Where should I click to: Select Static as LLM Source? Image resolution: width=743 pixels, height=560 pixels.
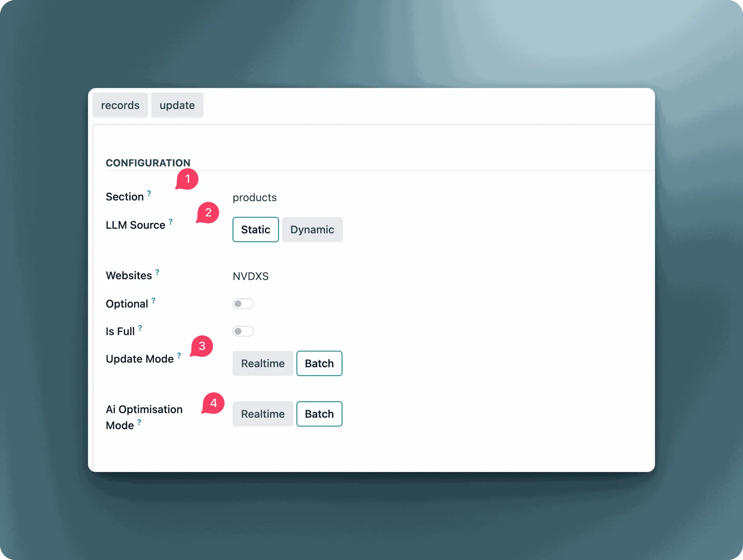tap(255, 229)
